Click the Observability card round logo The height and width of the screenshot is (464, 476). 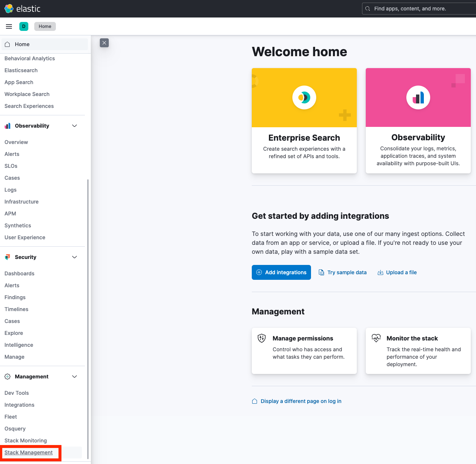click(418, 97)
